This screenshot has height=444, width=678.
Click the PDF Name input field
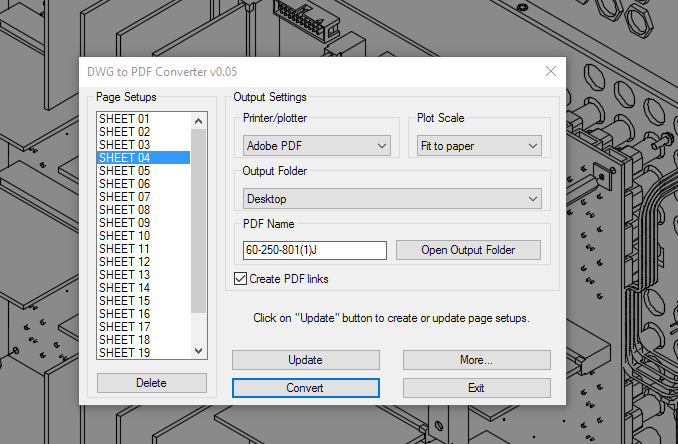pos(314,250)
